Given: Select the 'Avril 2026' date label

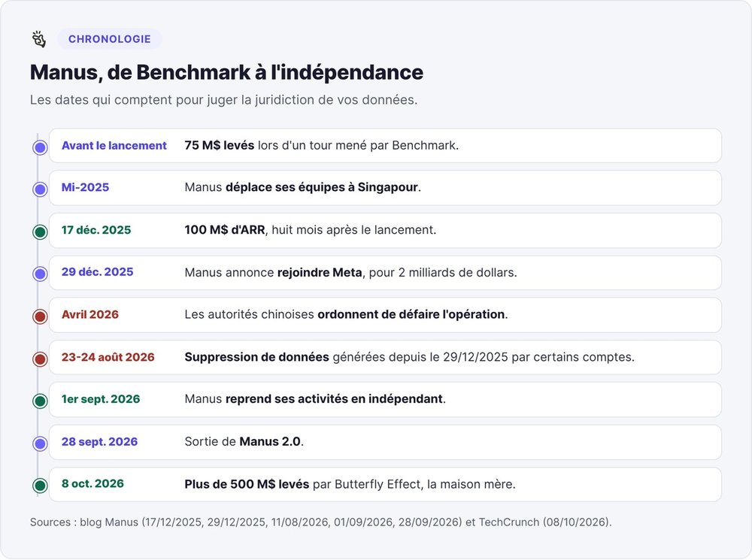Looking at the screenshot, I should point(90,314).
